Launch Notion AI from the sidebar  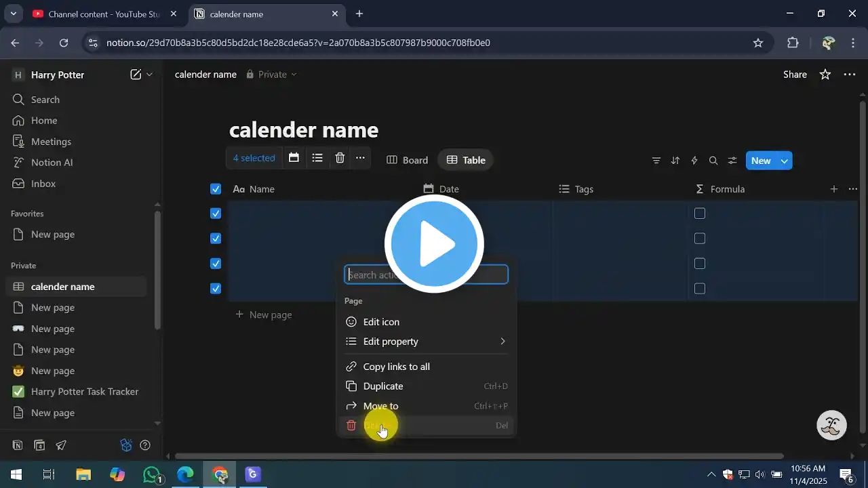[x=52, y=163]
